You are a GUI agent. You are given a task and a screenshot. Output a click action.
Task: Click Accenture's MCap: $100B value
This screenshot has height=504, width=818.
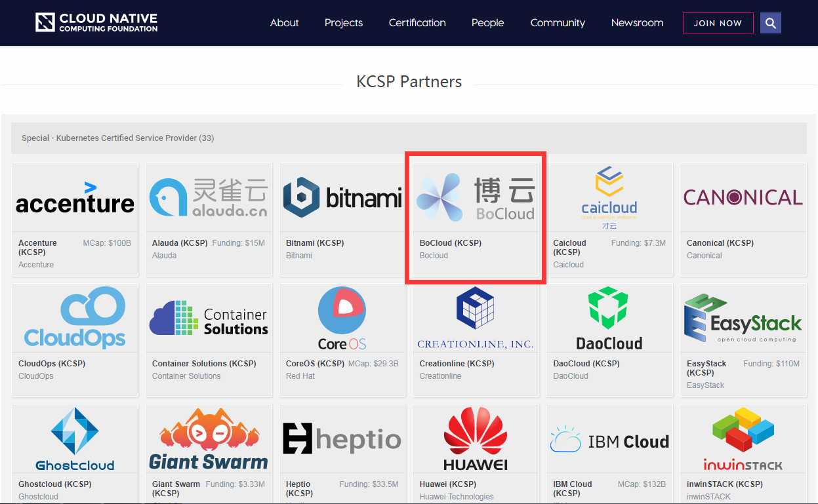[107, 243]
